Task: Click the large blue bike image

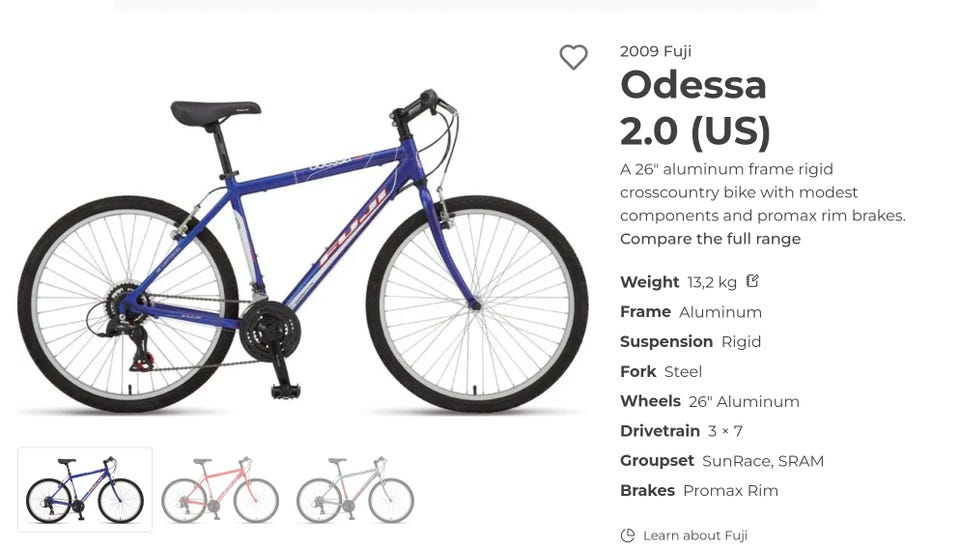Action: (x=300, y=250)
